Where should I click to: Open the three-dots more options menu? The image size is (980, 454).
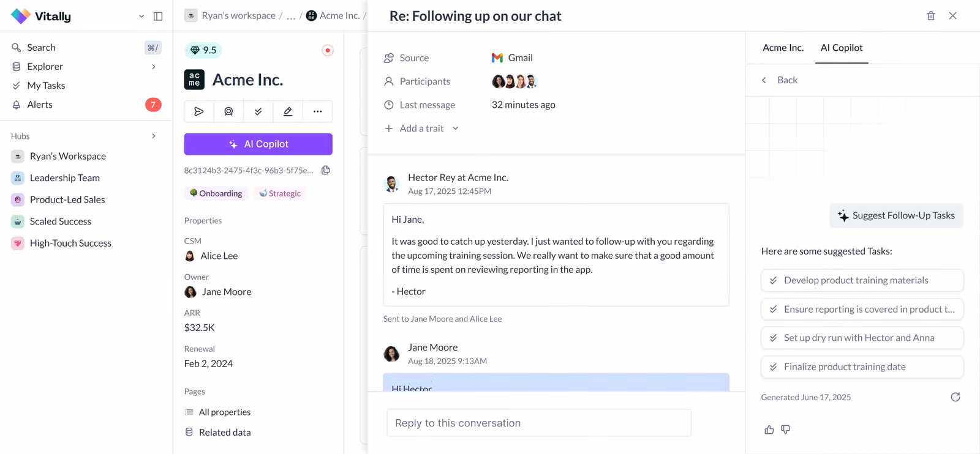[x=317, y=111]
